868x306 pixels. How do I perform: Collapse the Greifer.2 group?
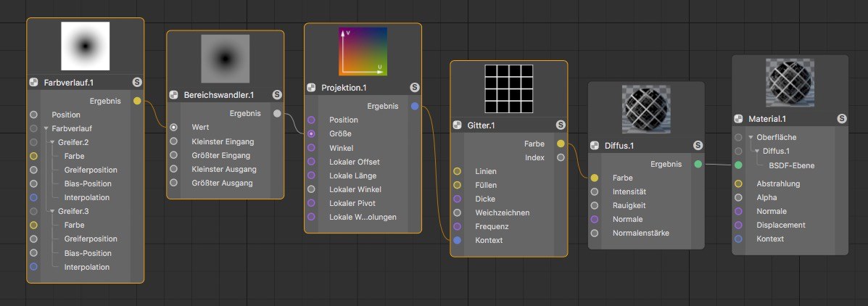(52, 142)
